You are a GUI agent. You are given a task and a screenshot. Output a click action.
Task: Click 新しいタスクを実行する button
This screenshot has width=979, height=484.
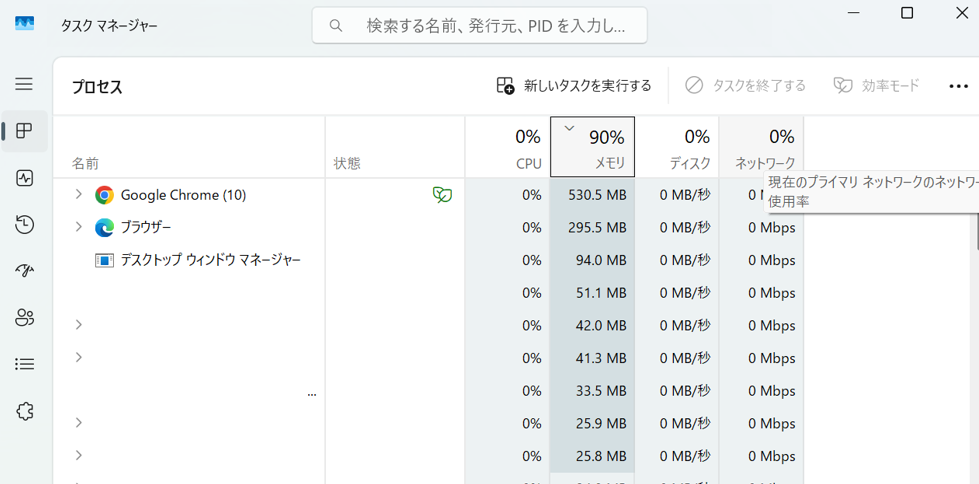(x=574, y=86)
